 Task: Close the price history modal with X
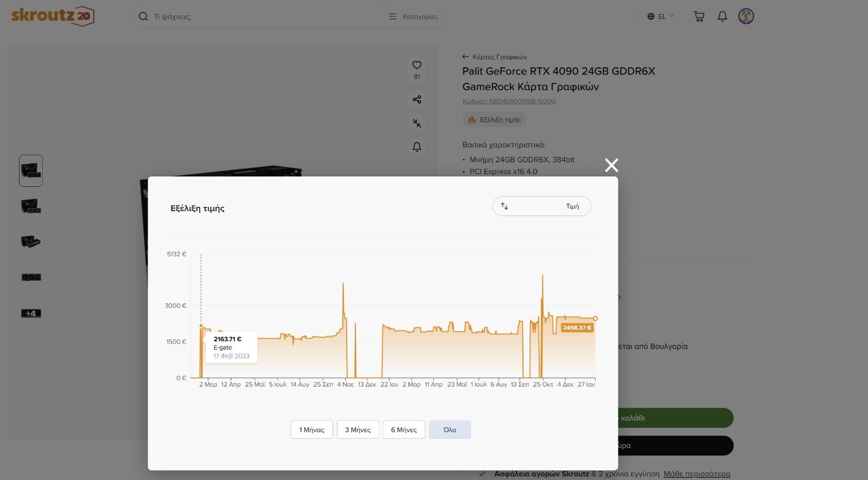click(611, 165)
